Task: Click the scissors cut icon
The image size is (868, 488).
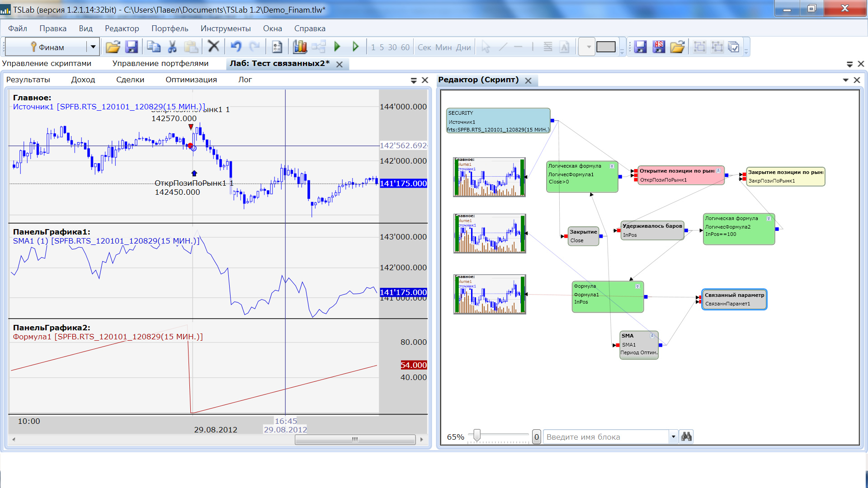Action: point(172,47)
